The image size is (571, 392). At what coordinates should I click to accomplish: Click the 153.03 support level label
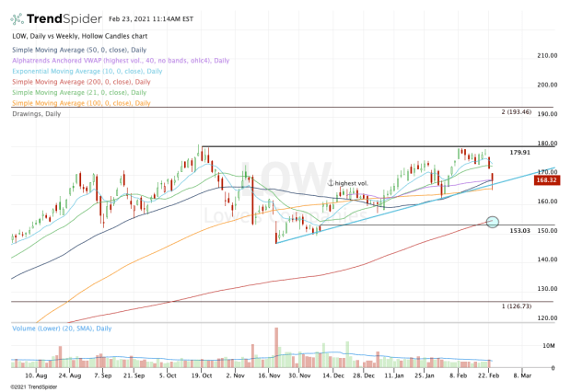pos(519,230)
